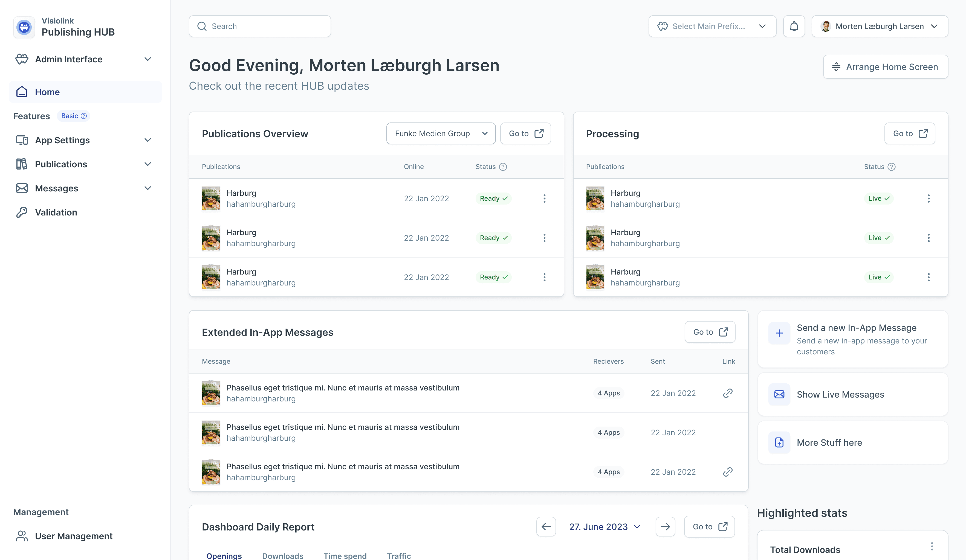Open the 27. June 2023 date picker
The image size is (966, 560).
click(x=605, y=527)
